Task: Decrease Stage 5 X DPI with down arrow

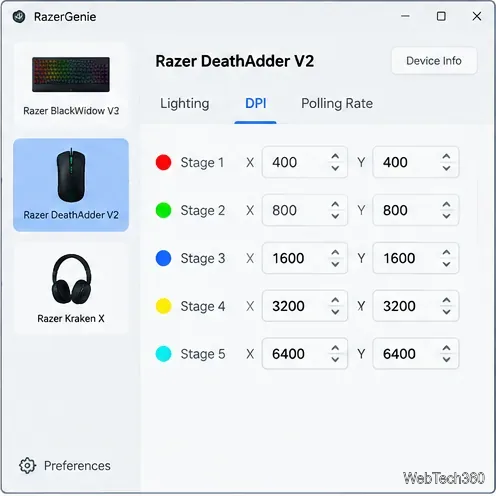Action: (335, 360)
